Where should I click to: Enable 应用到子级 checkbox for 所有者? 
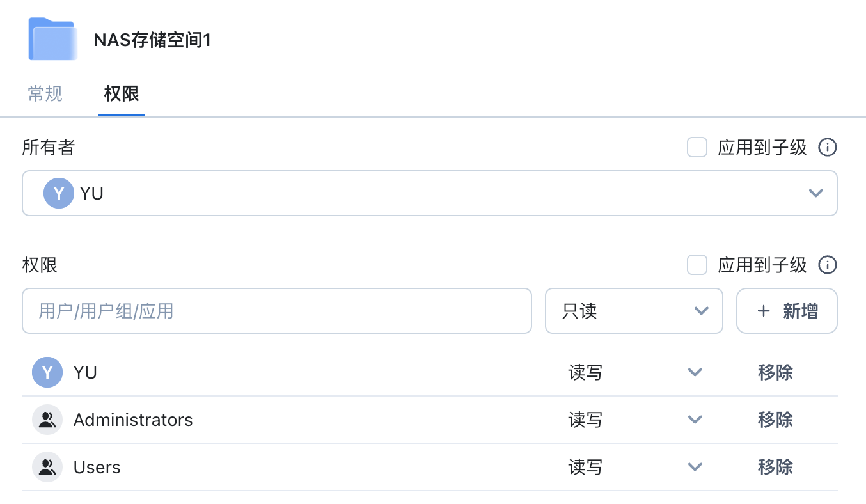pyautogui.click(x=697, y=148)
